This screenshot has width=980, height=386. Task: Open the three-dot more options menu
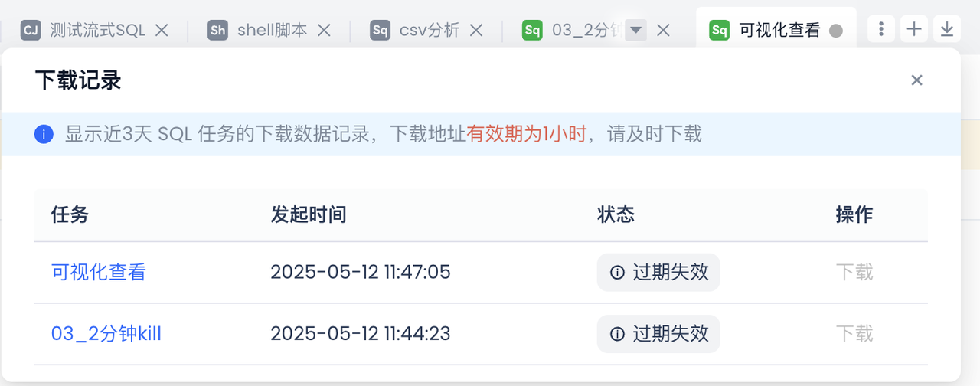click(881, 29)
